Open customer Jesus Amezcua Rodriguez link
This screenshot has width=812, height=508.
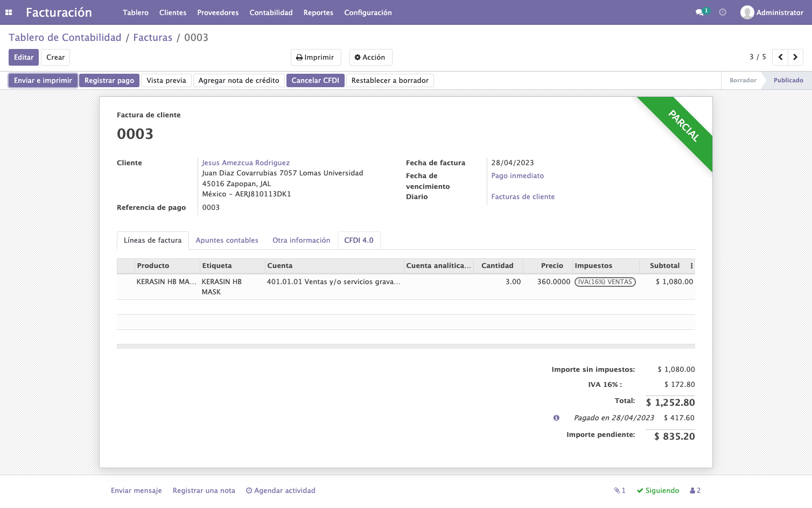[x=246, y=163]
